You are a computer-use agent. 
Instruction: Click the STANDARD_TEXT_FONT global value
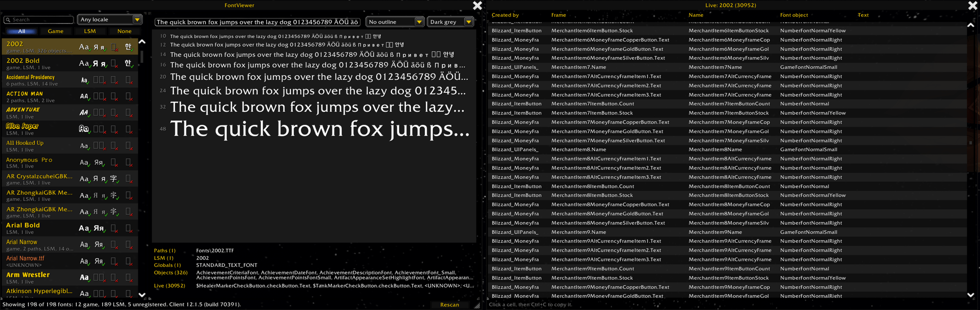pos(226,265)
